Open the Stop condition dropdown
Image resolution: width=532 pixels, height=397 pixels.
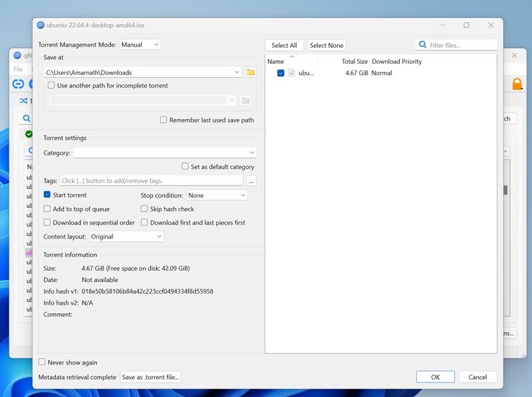click(217, 195)
